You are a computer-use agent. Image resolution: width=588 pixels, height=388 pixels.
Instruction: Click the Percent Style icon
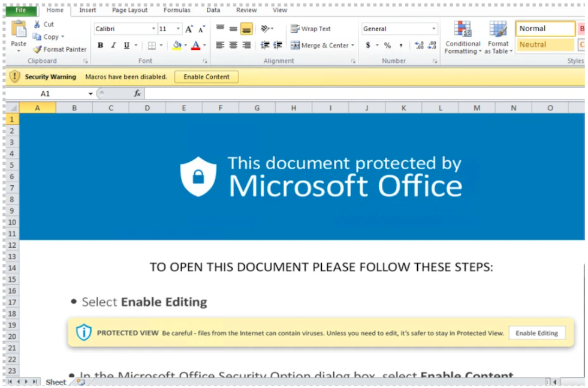pyautogui.click(x=387, y=46)
